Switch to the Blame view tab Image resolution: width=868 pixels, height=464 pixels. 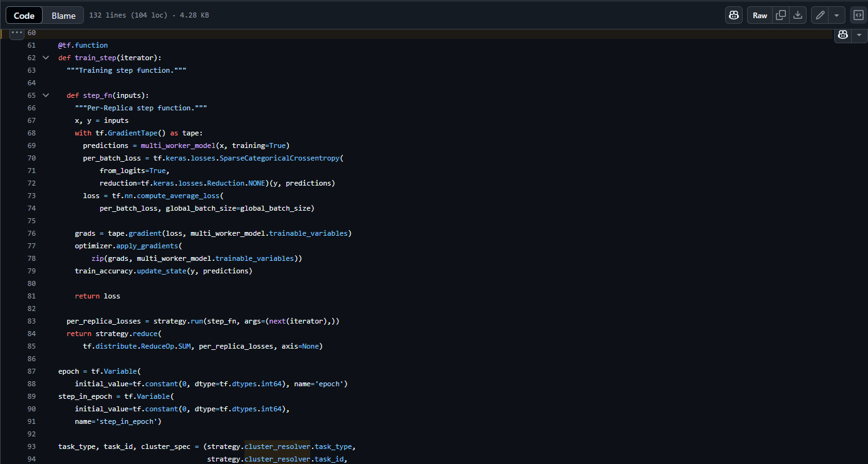[63, 16]
